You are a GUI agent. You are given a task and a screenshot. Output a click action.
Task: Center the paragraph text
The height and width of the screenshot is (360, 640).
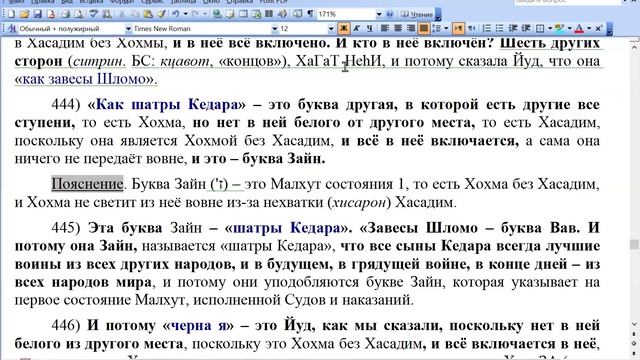[398, 28]
